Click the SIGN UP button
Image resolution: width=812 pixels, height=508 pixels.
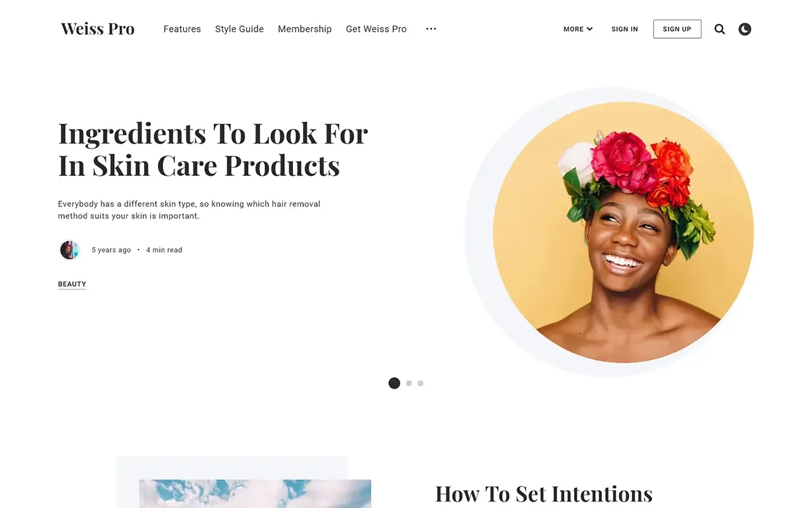click(677, 29)
